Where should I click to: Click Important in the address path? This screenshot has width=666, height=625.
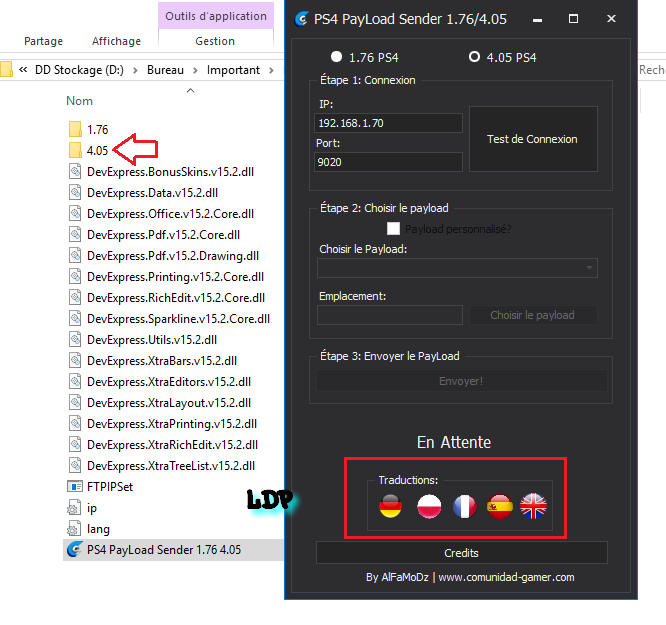(233, 70)
